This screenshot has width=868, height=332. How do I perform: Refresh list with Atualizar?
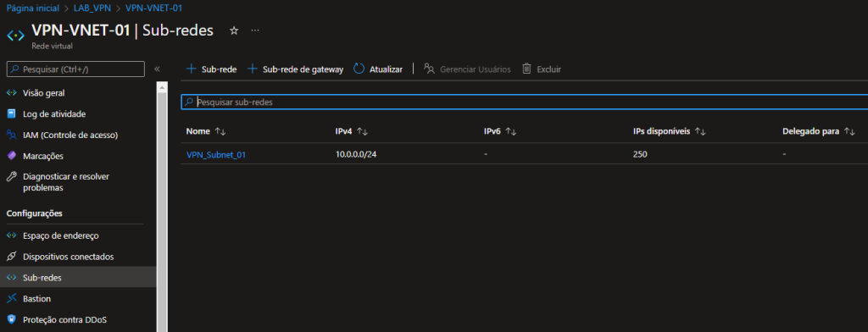tap(378, 69)
